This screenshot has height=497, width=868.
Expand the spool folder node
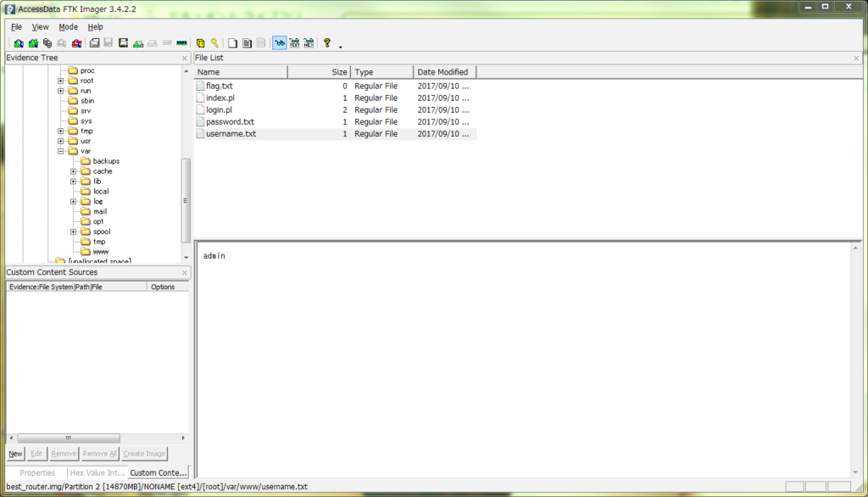pos(73,232)
